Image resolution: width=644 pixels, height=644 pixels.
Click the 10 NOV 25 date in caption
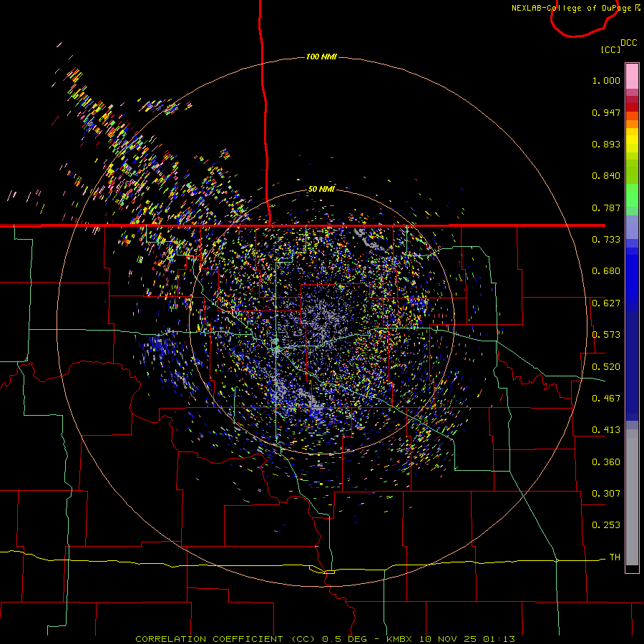tap(449, 639)
